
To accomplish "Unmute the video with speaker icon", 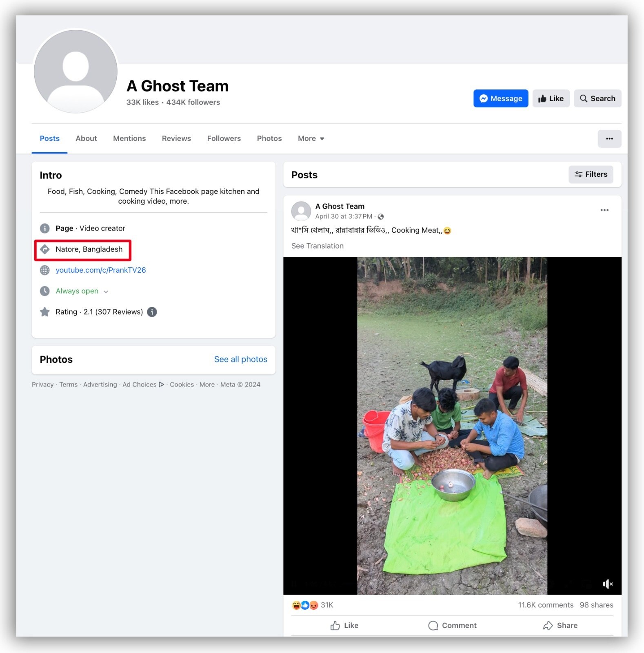I will coord(607,584).
